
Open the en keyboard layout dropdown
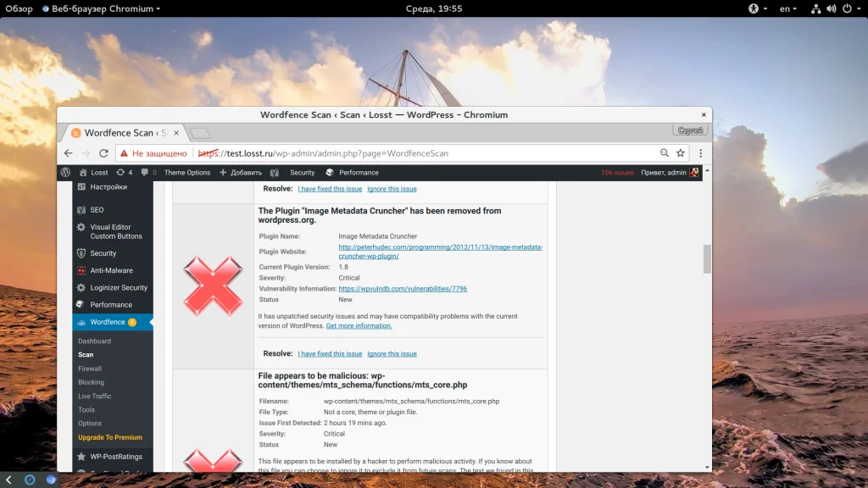point(788,8)
